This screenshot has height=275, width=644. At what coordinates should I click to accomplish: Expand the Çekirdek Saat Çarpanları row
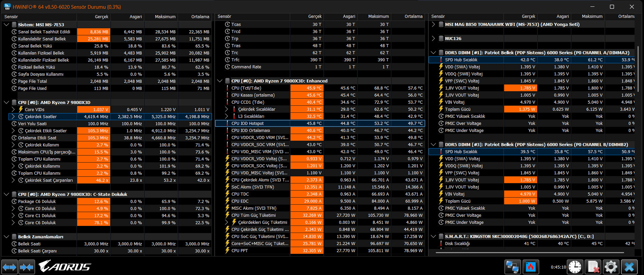[x=13, y=180]
